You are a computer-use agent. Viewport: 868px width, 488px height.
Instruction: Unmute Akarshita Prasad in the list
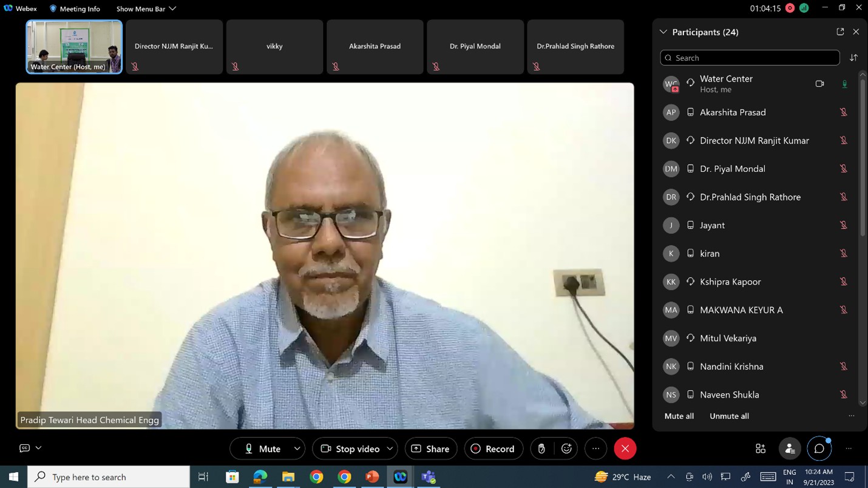coord(844,112)
